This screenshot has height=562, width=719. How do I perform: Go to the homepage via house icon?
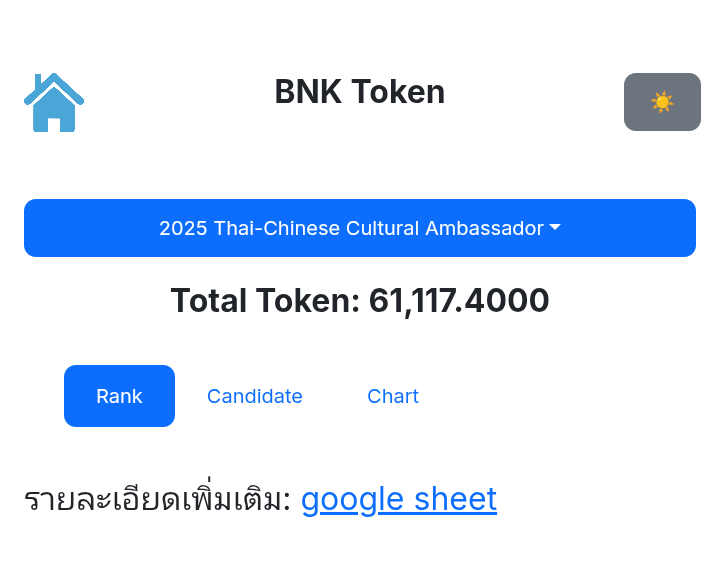(x=54, y=102)
